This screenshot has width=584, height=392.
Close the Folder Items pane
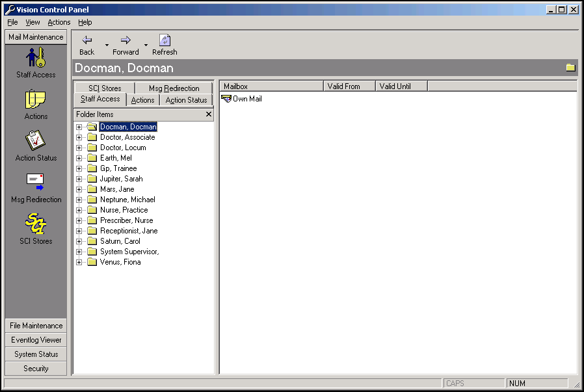coord(208,114)
